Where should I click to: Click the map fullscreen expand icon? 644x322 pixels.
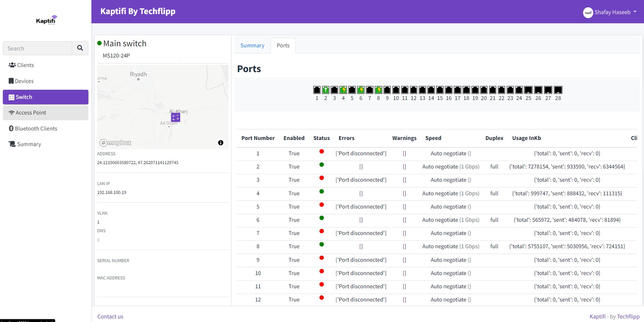(x=175, y=116)
